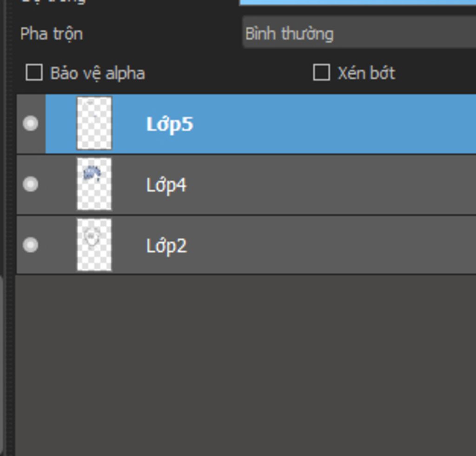Hide the Lớp5 layer visibility dot
This screenshot has height=456, width=476.
coord(31,123)
